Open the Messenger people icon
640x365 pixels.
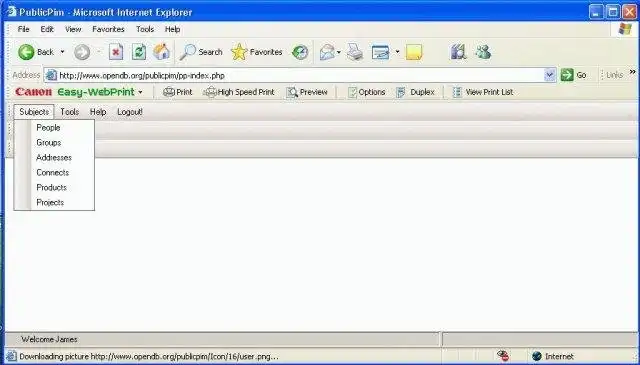tap(483, 52)
